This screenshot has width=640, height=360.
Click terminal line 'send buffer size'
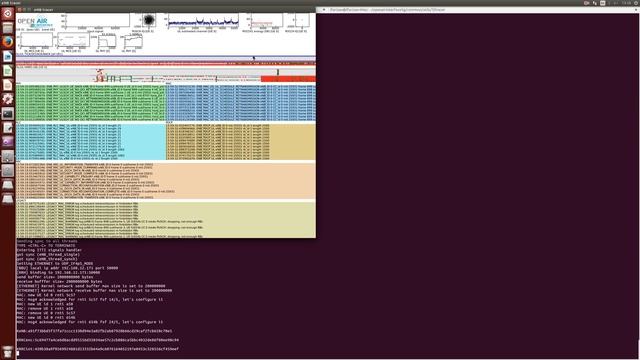pyautogui.click(x=55, y=277)
